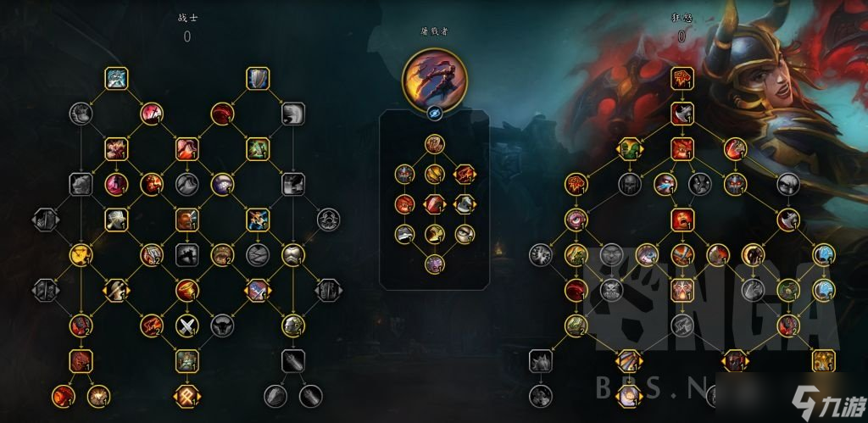Click the grey skull and crossbones talent
Viewport: 868px width, 423px height.
(610, 290)
